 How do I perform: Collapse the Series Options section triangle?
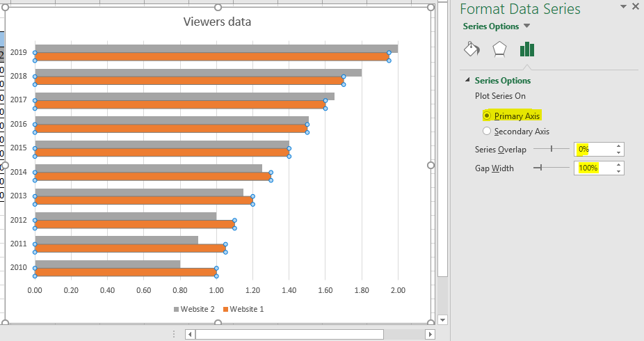467,81
